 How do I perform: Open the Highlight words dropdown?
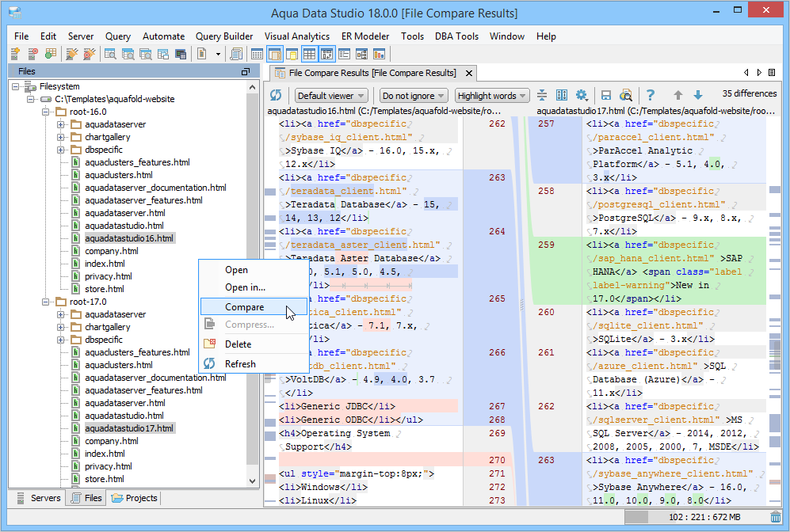(491, 96)
